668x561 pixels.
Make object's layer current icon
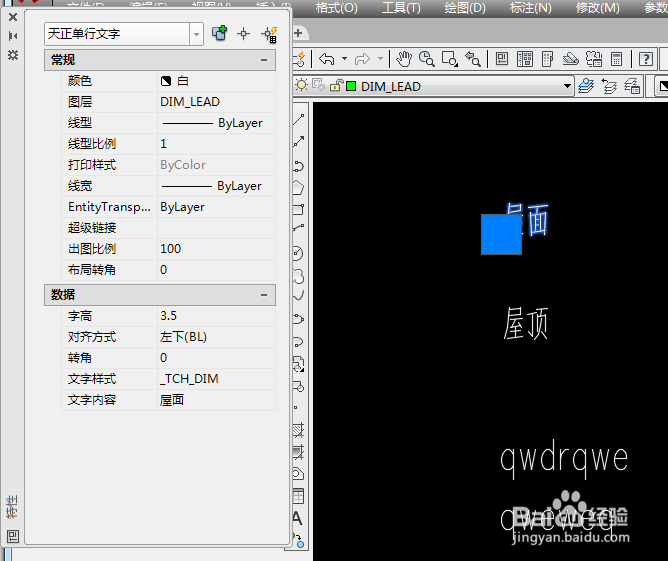tap(586, 86)
